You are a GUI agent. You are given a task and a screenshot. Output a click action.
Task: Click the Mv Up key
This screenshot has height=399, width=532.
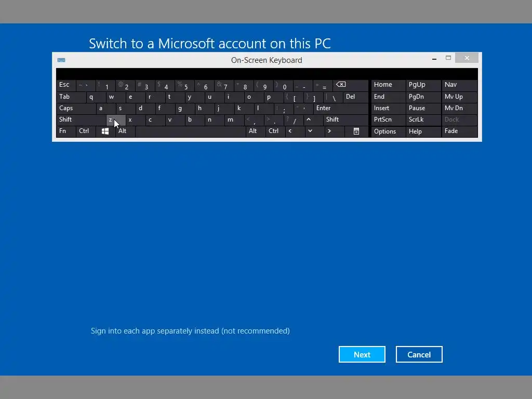pos(459,97)
